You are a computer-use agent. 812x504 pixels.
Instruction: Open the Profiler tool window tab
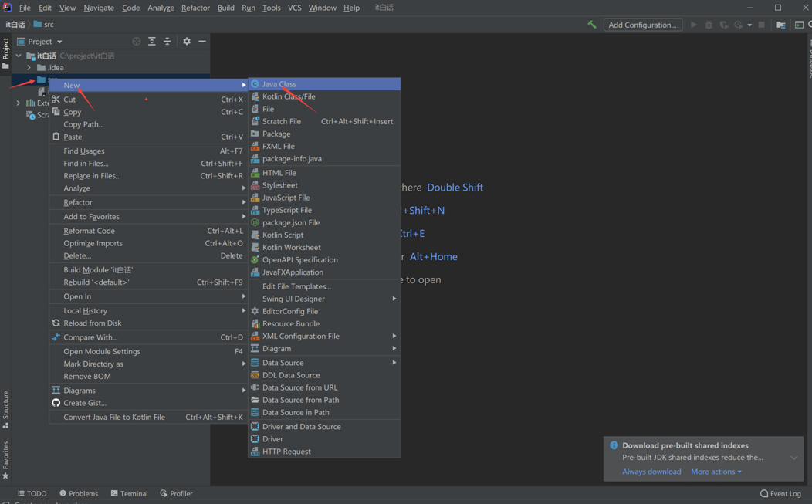coord(177,493)
